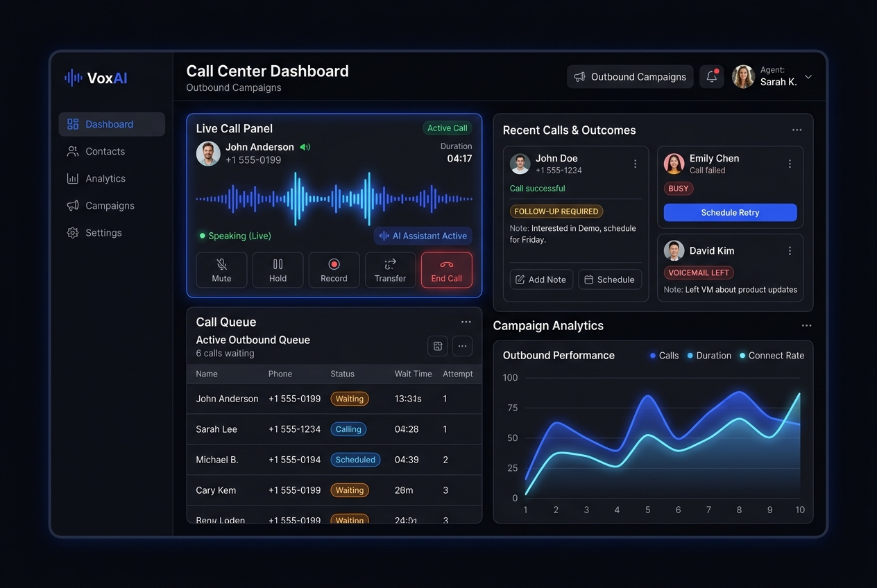Click the Active Call status badge
This screenshot has height=588, width=877.
pos(448,128)
